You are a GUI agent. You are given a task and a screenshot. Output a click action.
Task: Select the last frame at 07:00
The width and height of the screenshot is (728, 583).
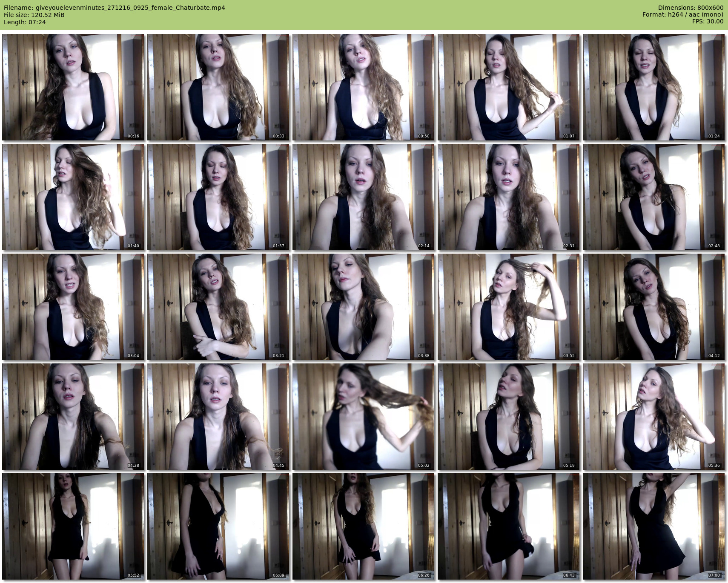[x=653, y=526]
